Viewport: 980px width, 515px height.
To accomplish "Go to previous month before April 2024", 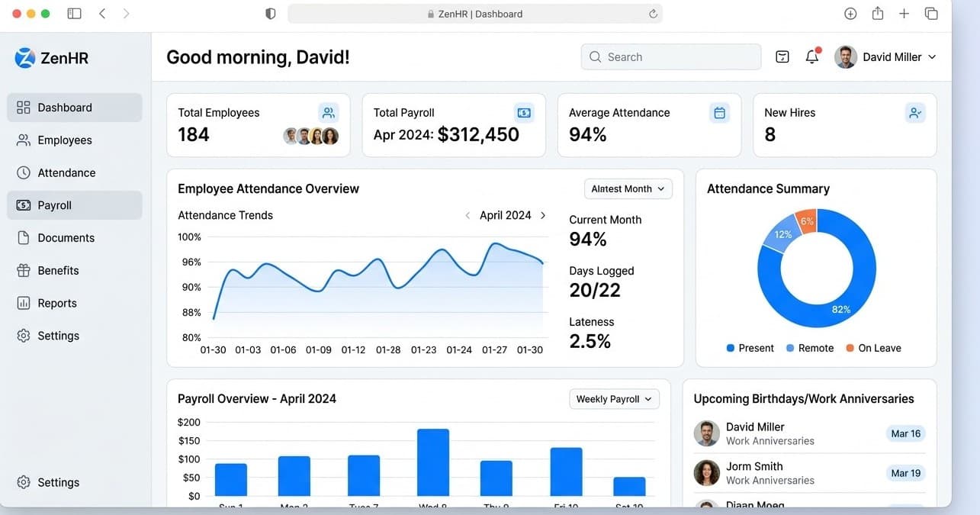I will tap(468, 216).
